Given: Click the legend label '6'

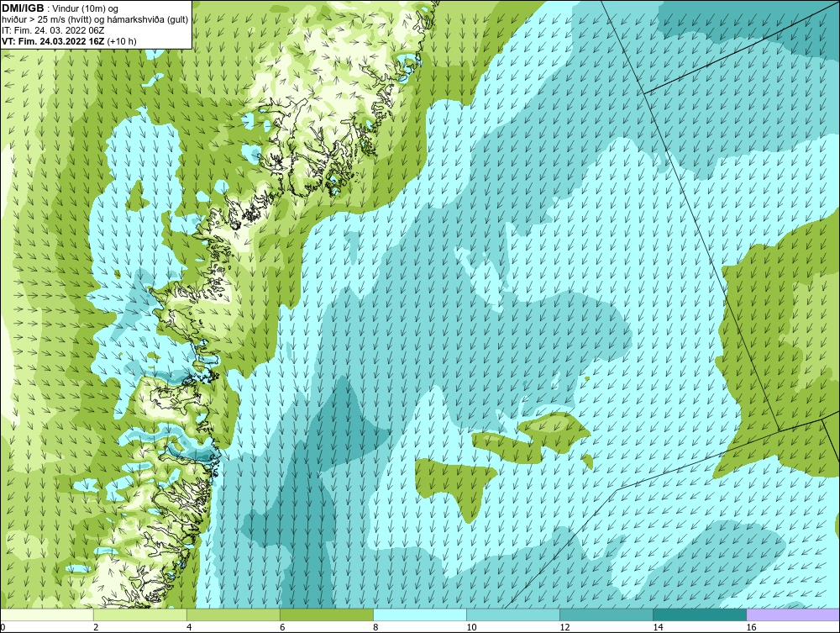Looking at the screenshot, I should (x=283, y=627).
